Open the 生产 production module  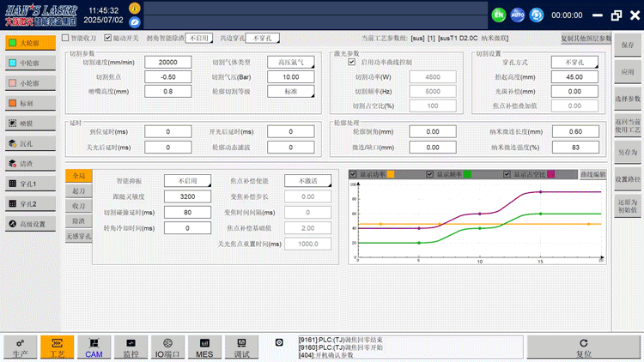tap(19, 347)
